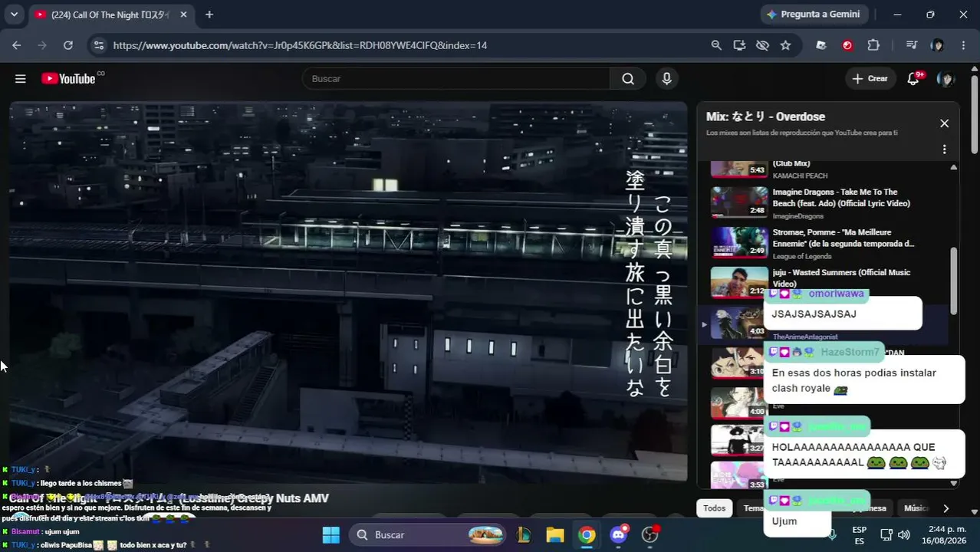Image resolution: width=980 pixels, height=552 pixels.
Task: Open the YouTube guide hamburger menu
Action: (x=21, y=78)
